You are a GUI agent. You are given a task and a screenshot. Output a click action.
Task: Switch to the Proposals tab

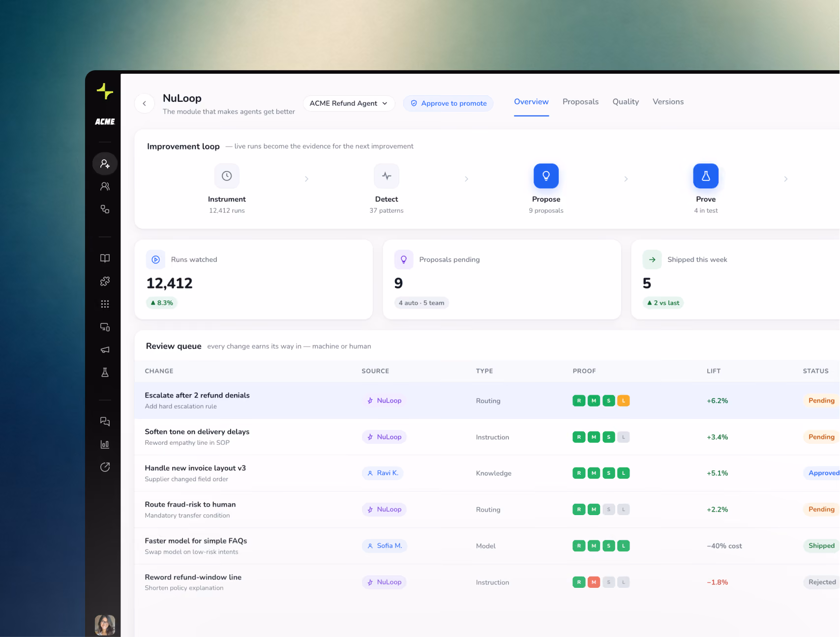580,102
